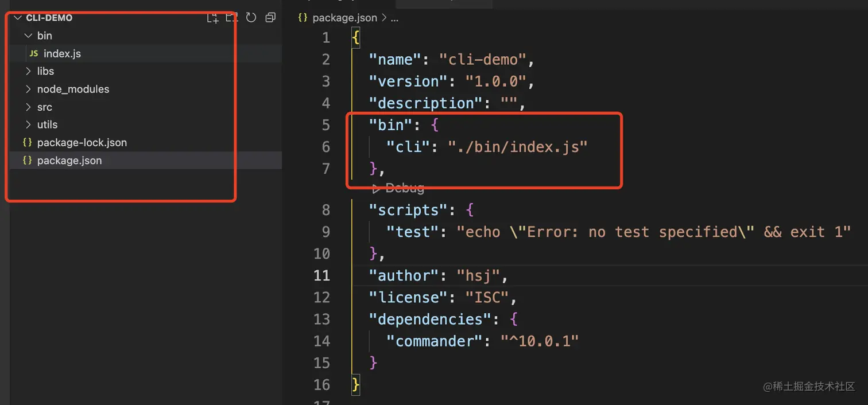868x405 pixels.
Task: Click the closing brace on line 16
Action: pyautogui.click(x=356, y=384)
